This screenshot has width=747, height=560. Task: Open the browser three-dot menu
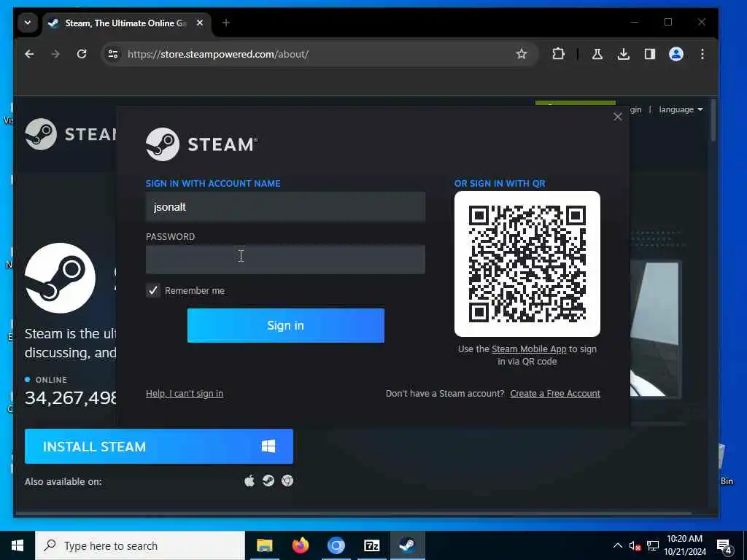[703, 54]
